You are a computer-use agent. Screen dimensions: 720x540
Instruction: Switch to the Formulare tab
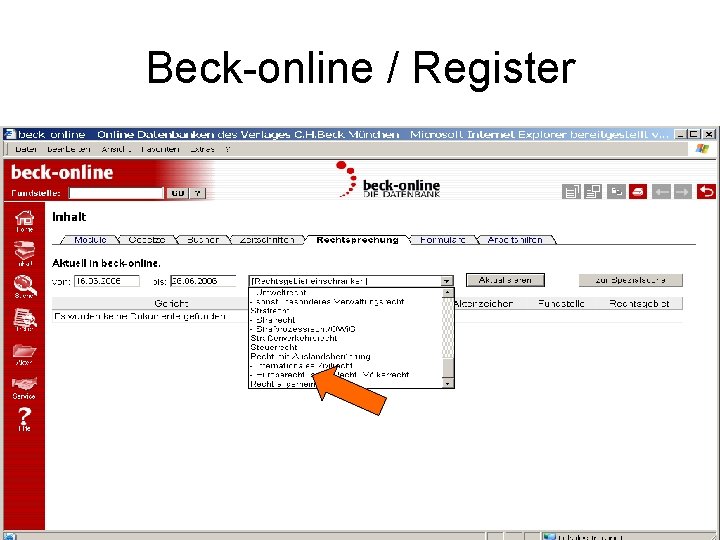click(443, 240)
